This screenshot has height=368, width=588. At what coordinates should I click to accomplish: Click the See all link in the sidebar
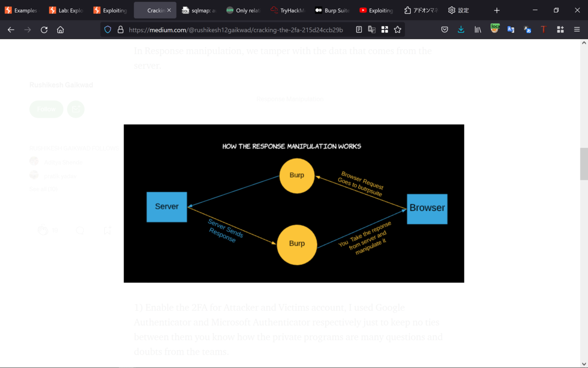click(43, 189)
